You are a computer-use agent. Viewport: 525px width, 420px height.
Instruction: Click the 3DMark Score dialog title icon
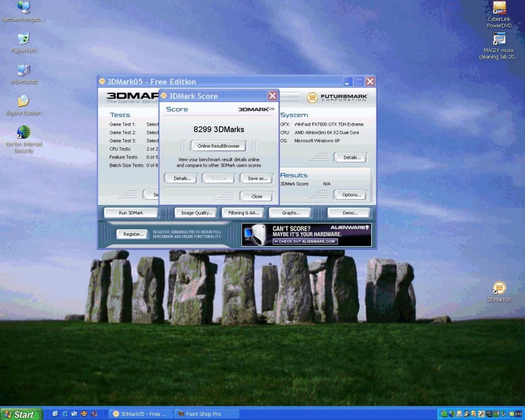click(164, 96)
